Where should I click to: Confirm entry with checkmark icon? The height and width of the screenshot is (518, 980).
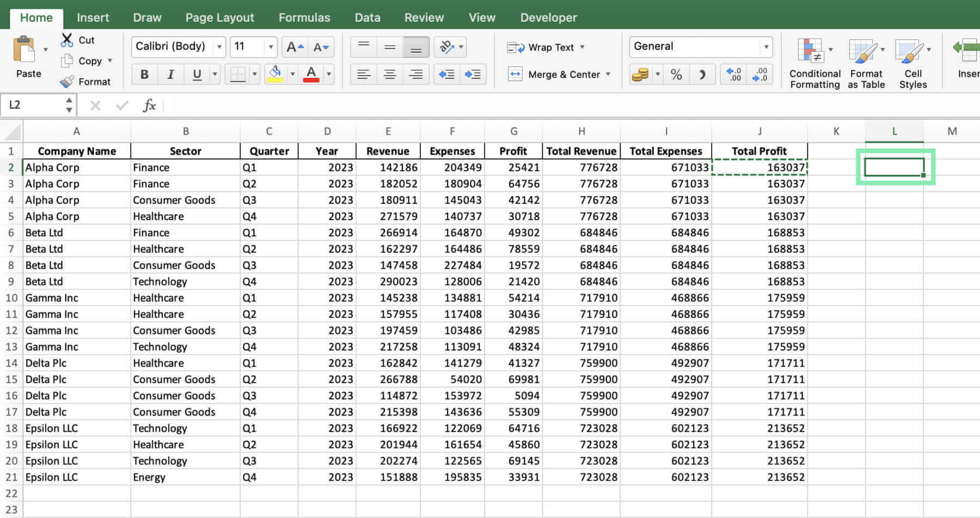pos(122,105)
